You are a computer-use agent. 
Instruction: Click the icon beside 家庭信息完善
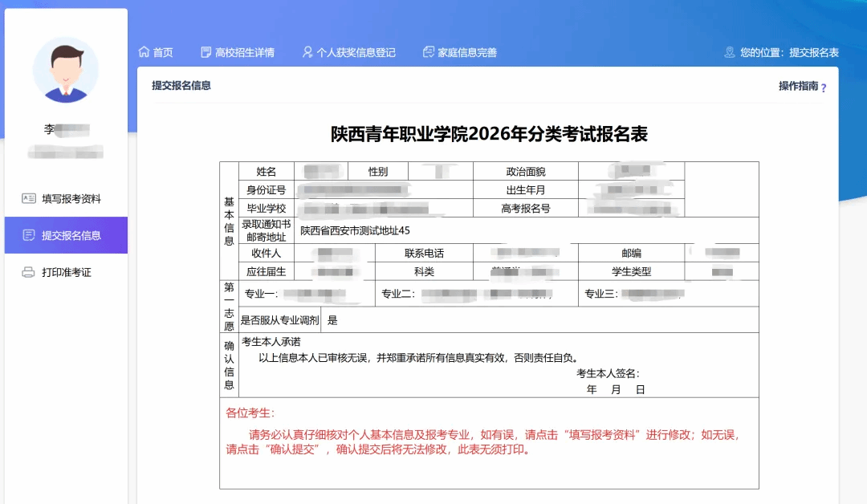point(429,52)
